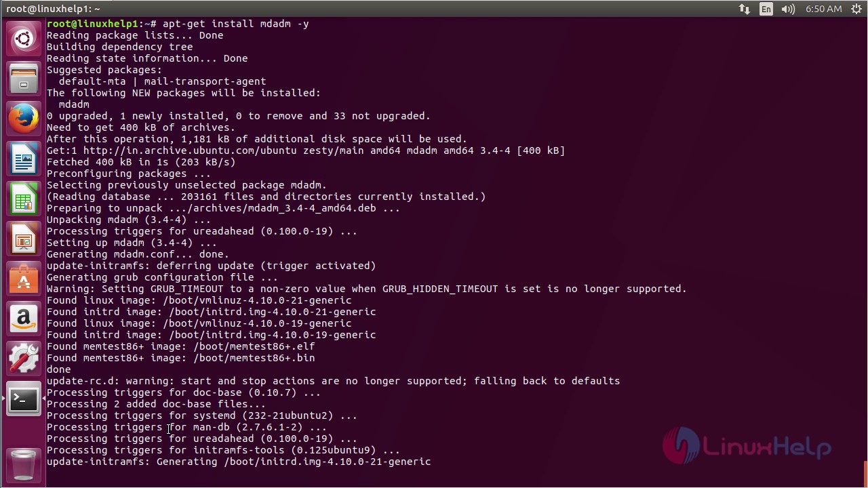Open the session power gear menu
This screenshot has width=868, height=488.
pos(856,9)
